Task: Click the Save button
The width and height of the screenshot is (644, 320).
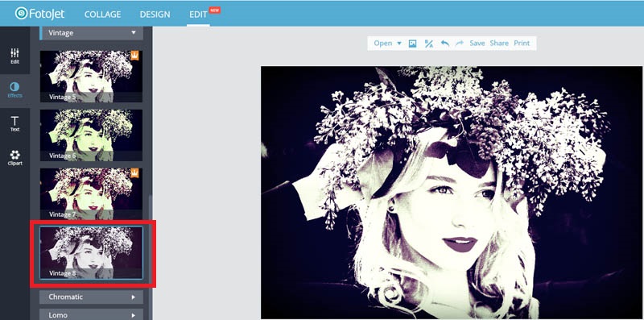Action: [x=477, y=44]
